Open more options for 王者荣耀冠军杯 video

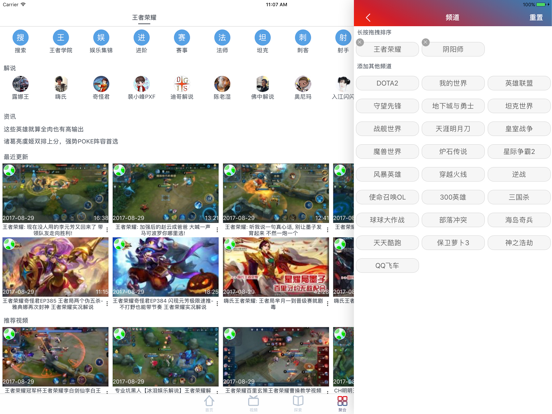point(107,391)
